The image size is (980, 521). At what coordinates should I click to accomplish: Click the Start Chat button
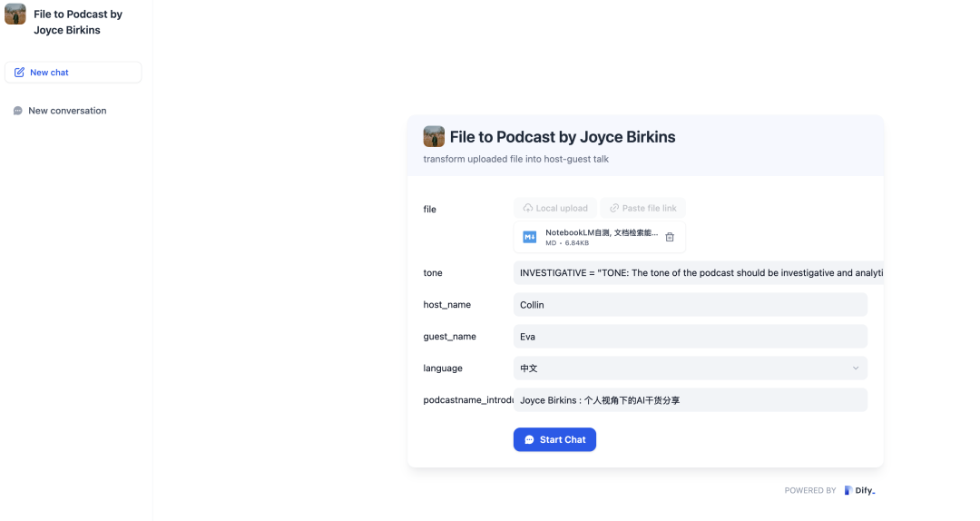(554, 439)
